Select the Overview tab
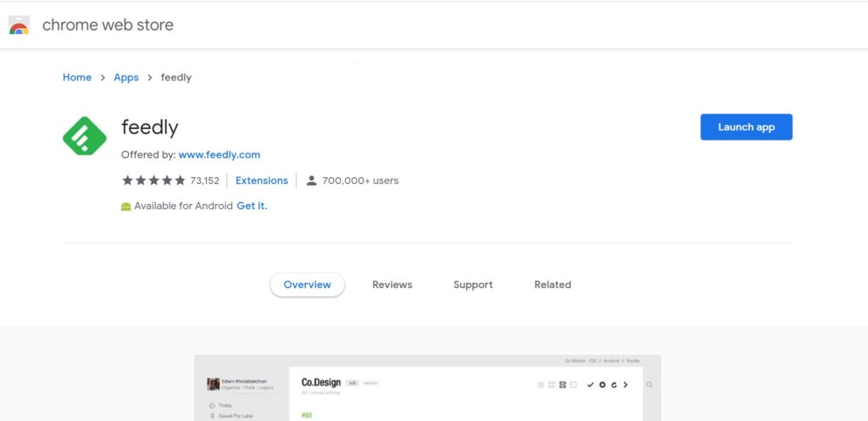868x421 pixels. (x=307, y=285)
